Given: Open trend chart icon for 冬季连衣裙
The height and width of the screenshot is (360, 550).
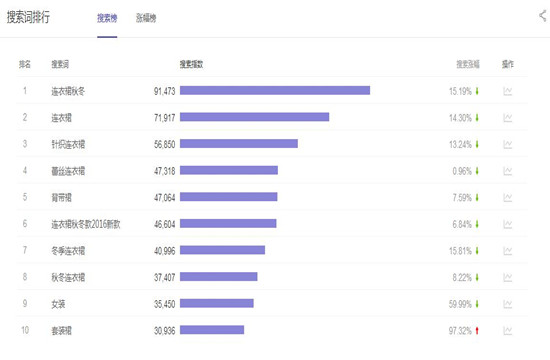Looking at the screenshot, I should click(508, 251).
